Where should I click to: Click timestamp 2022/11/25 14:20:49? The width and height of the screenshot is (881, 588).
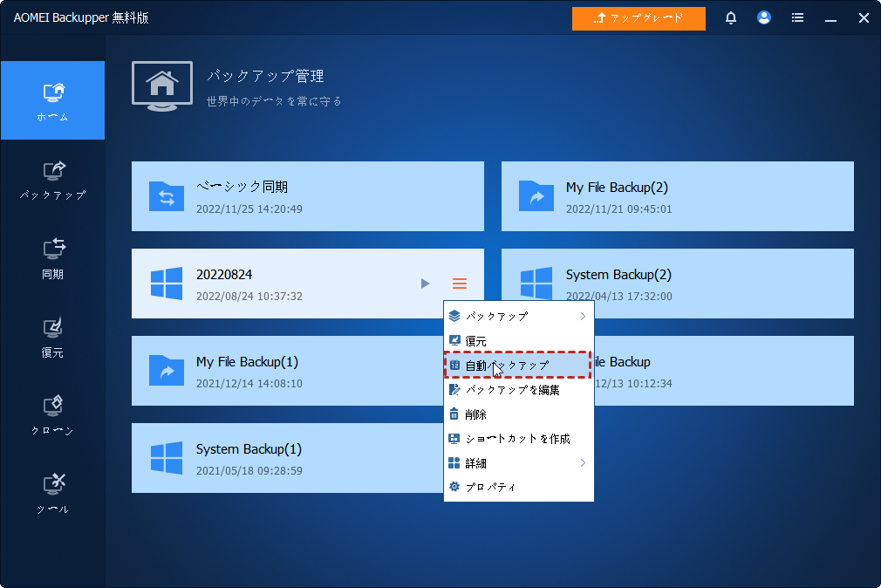click(249, 209)
